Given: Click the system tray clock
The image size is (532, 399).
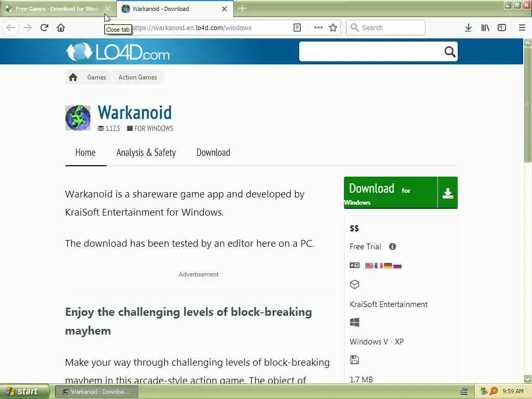Looking at the screenshot, I should coord(513,392).
